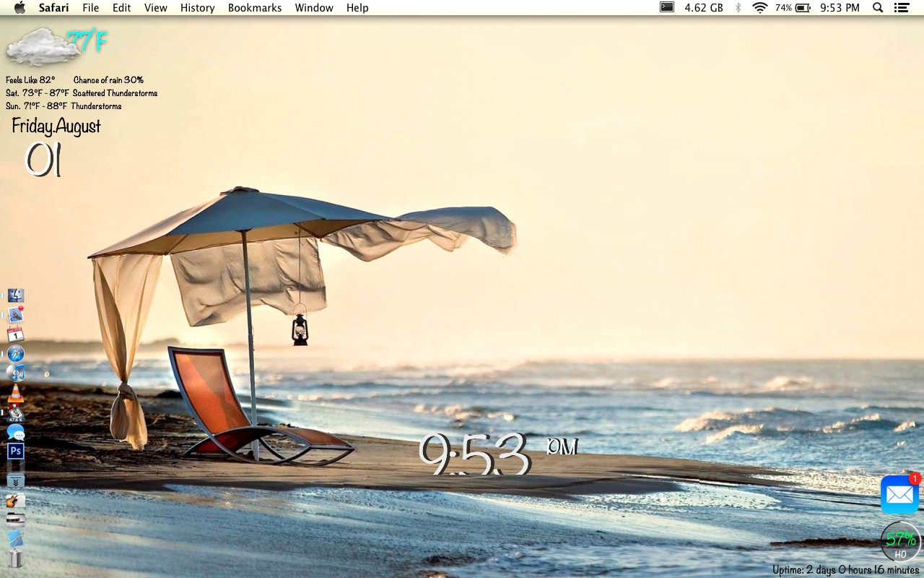Open iTunes from the Dock
The image size is (924, 578).
click(x=16, y=373)
